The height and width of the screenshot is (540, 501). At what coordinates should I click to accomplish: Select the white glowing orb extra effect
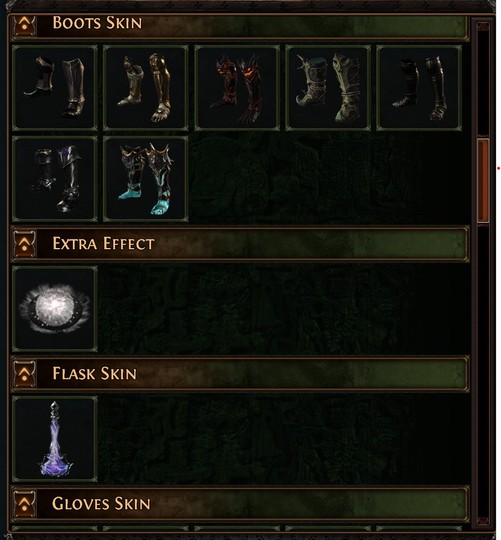pos(55,309)
